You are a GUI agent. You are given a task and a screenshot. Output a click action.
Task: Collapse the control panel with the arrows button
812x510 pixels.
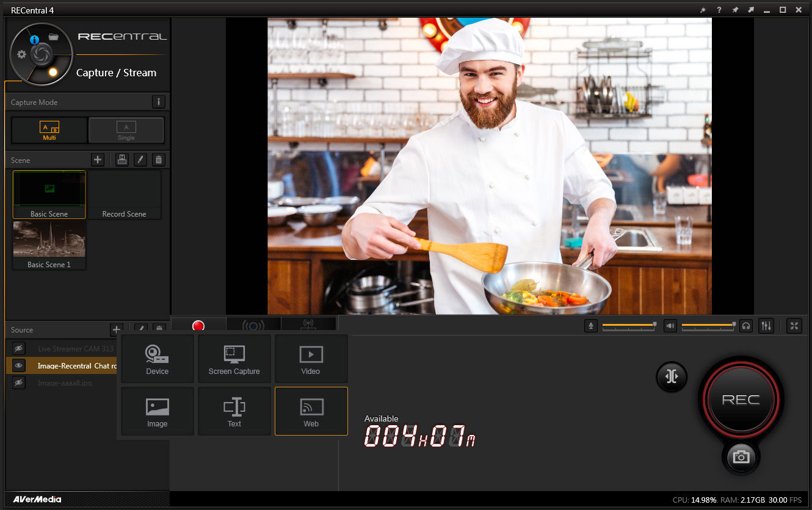click(x=672, y=376)
